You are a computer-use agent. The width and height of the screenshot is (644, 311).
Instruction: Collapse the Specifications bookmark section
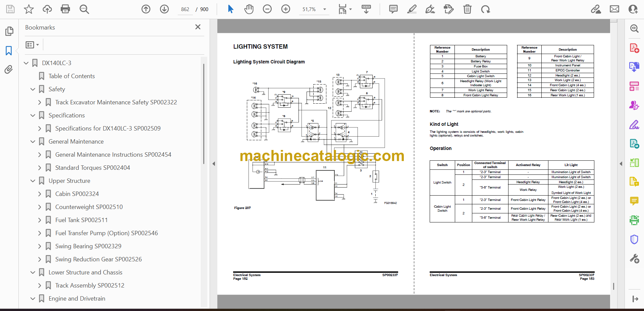[x=33, y=115]
